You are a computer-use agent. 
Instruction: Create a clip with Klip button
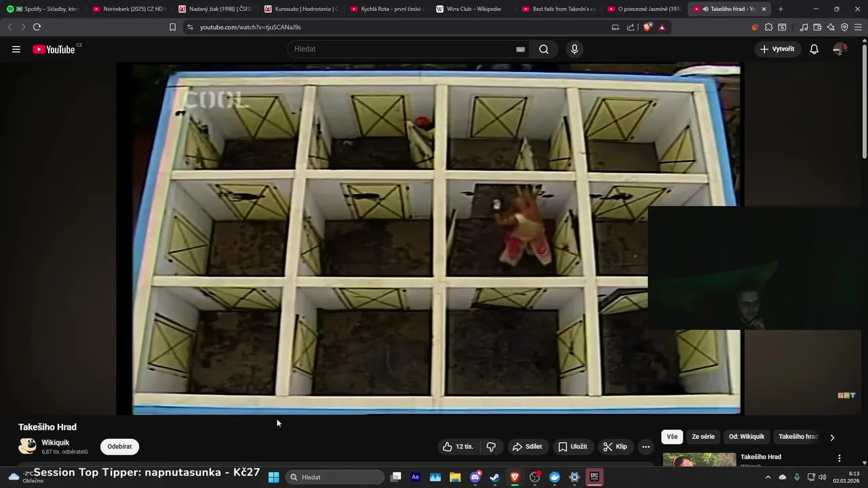[615, 447]
